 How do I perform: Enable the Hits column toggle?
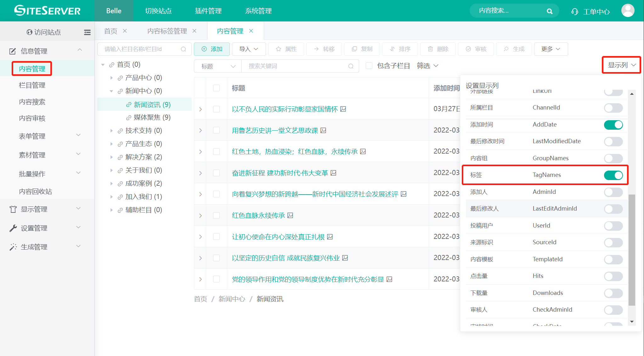pyautogui.click(x=613, y=276)
